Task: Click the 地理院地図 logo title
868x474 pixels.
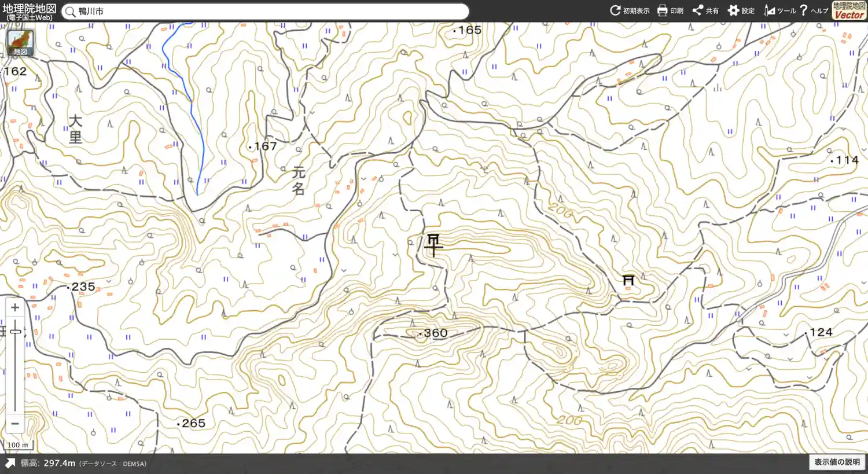Action: 30,11
